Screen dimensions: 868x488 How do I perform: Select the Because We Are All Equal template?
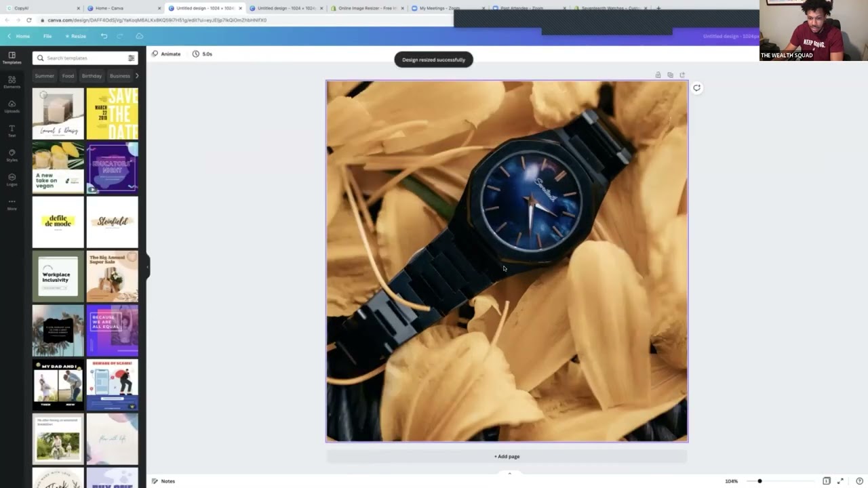coord(112,330)
